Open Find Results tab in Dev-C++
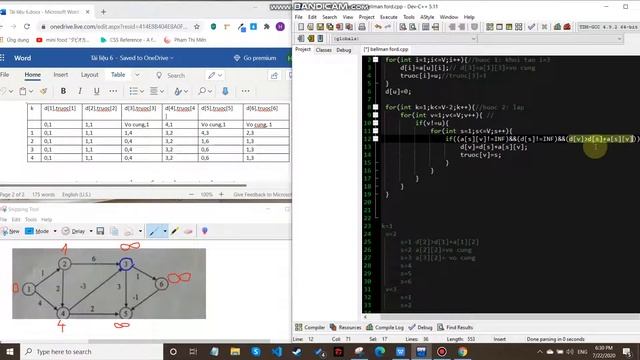Image resolution: width=640 pixels, height=360 pixels. (455, 327)
